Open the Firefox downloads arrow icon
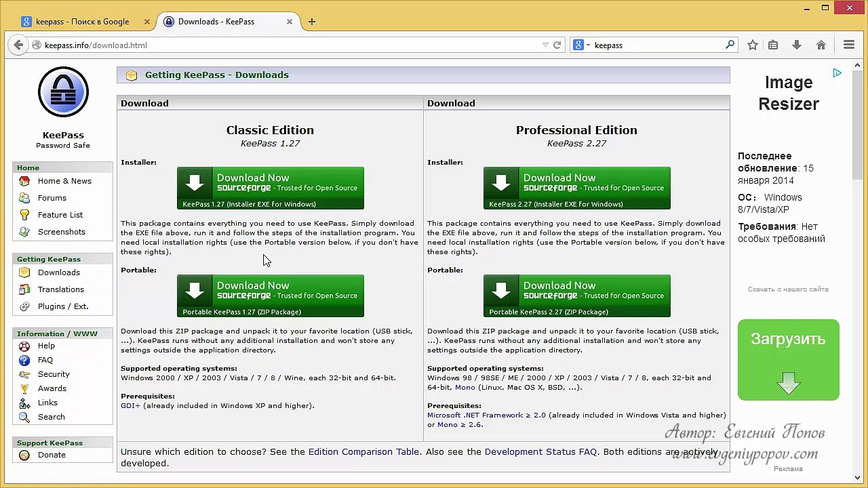 [x=797, y=45]
